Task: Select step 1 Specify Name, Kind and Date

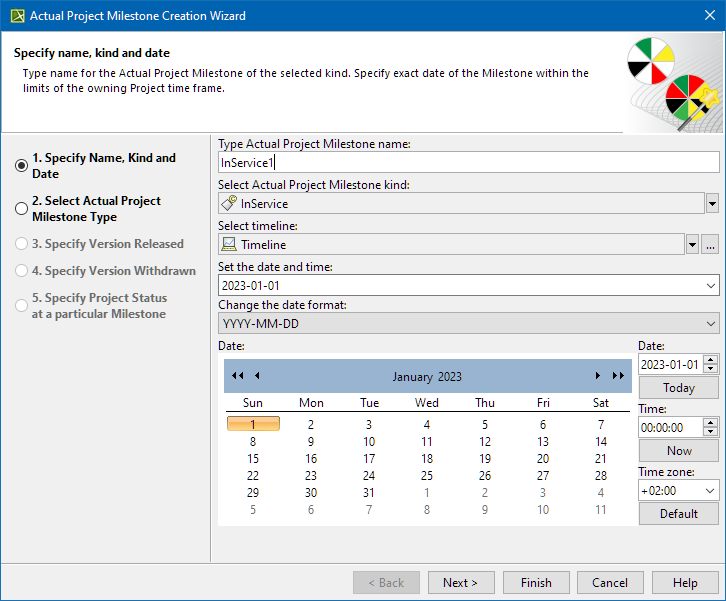Action: pyautogui.click(x=22, y=166)
